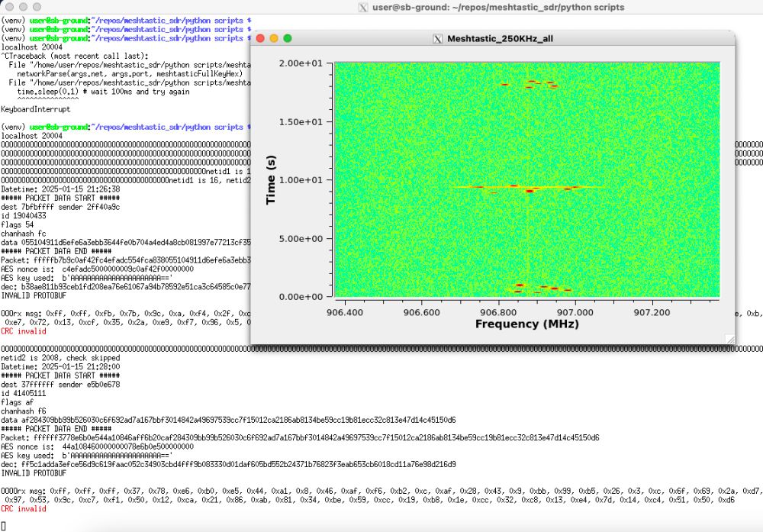Click the 'dec: b38ae811b93ceb1fd208...' line
763x532 pixels.
coord(126,287)
